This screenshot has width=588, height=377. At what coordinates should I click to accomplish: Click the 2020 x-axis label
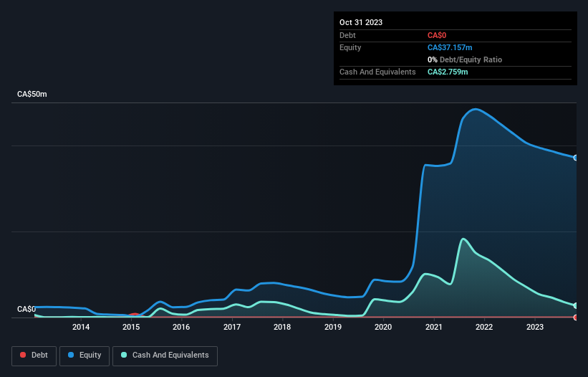[383, 327]
